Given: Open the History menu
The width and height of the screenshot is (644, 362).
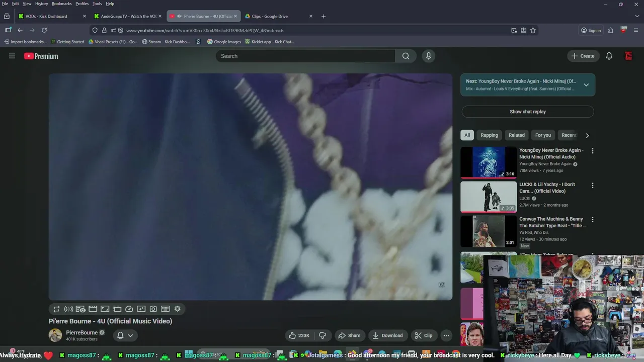Looking at the screenshot, I should [x=42, y=4].
